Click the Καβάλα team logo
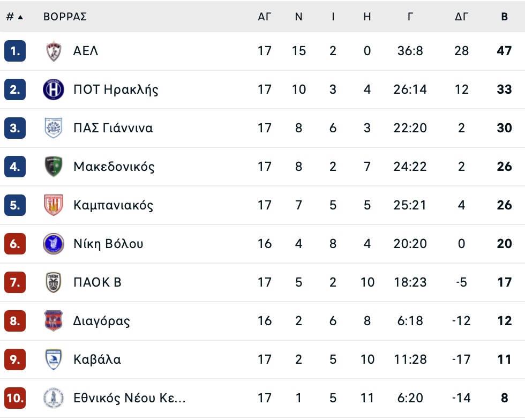 coord(54,359)
